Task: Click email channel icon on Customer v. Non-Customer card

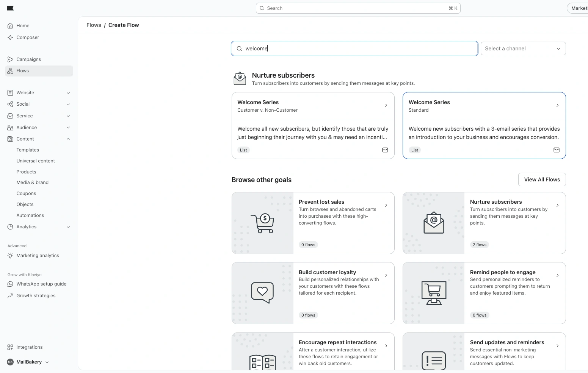Action: click(x=385, y=150)
